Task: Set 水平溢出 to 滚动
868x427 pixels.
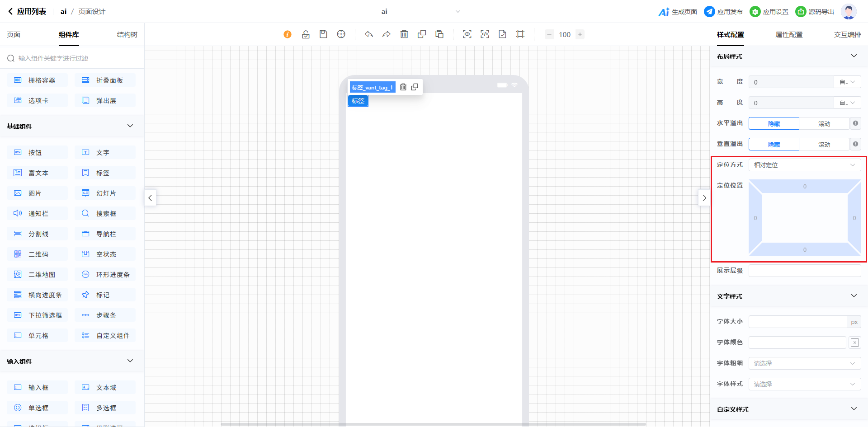Action: (x=824, y=124)
